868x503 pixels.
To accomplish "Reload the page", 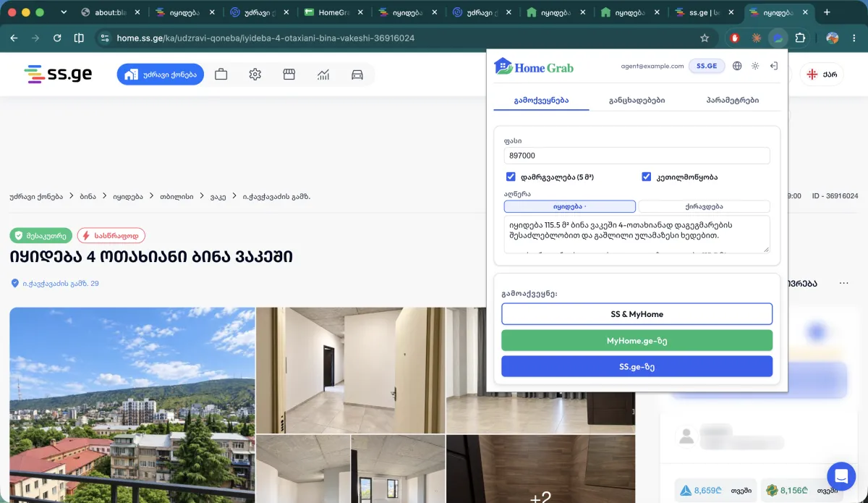I will [57, 38].
